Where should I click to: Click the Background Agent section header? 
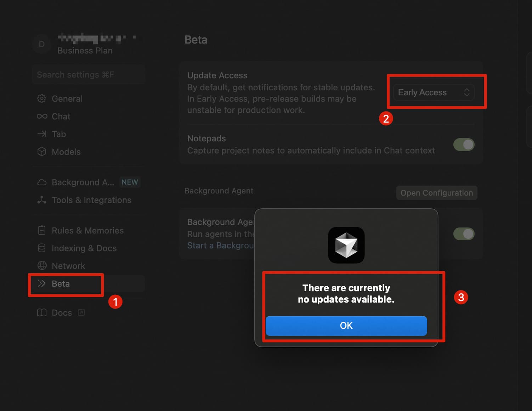tap(219, 191)
